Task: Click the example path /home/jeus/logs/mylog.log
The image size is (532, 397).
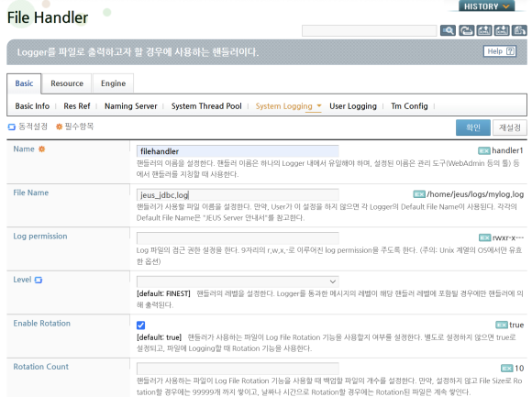Action: [x=475, y=194]
